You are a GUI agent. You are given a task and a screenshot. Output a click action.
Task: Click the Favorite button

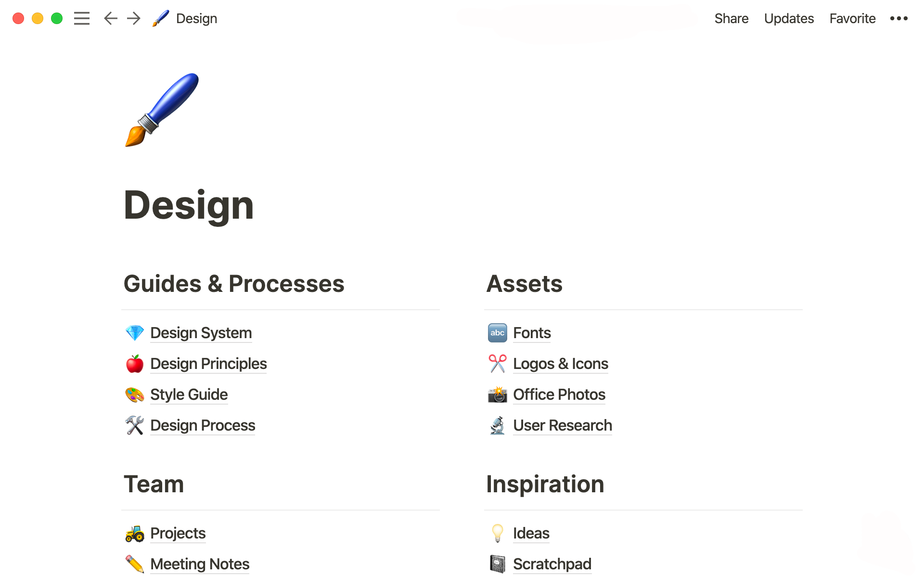click(x=851, y=18)
